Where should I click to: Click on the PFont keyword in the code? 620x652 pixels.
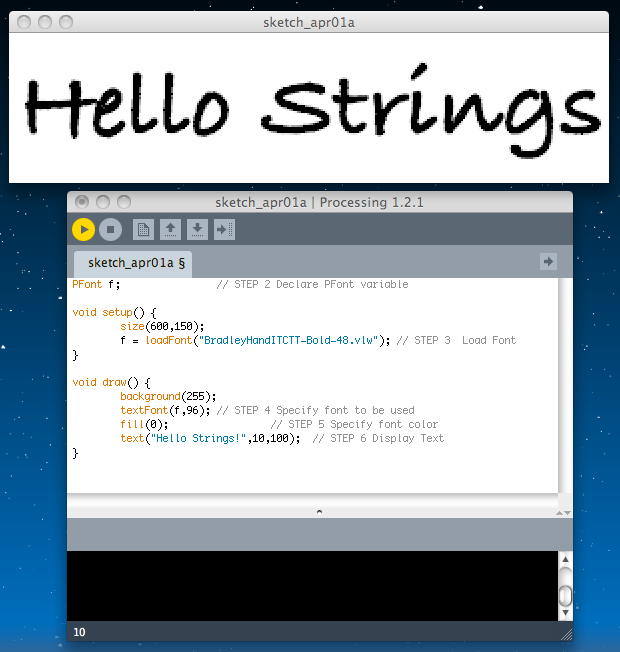coord(87,284)
